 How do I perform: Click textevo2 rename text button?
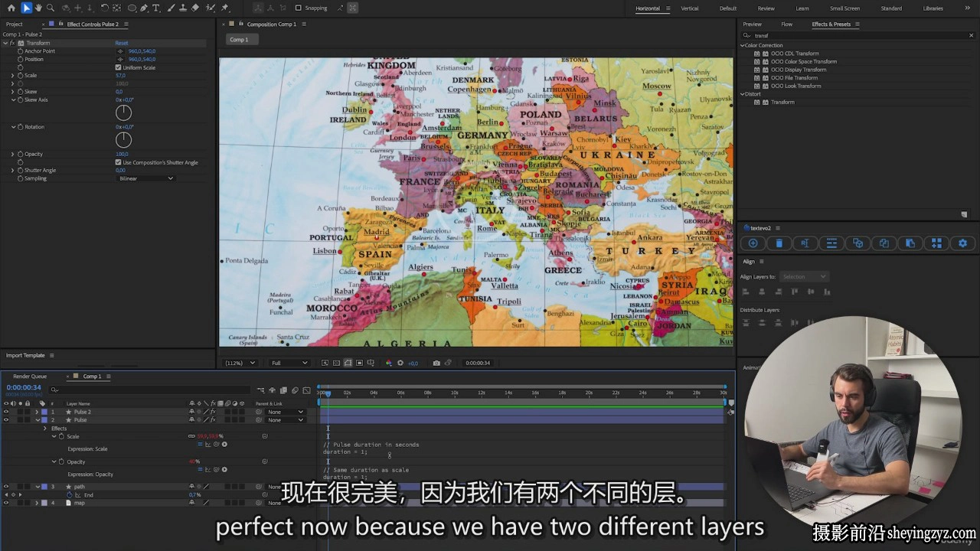pos(805,243)
